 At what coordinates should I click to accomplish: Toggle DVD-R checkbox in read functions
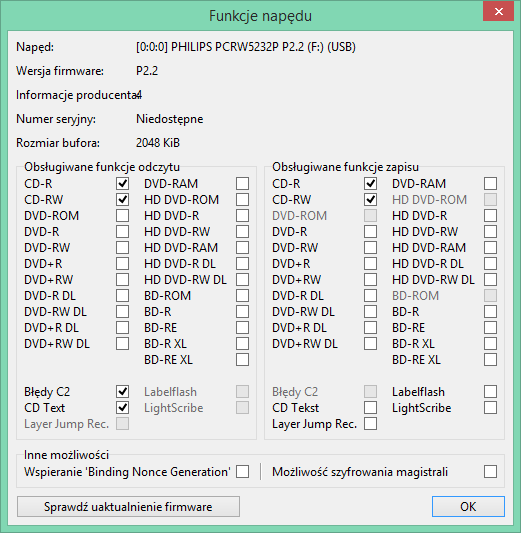pos(122,231)
